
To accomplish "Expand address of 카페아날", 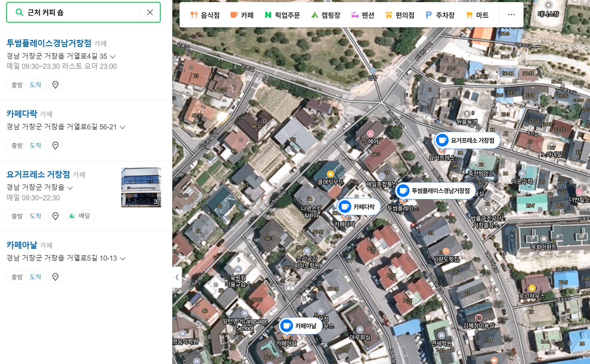I will pyautogui.click(x=123, y=259).
